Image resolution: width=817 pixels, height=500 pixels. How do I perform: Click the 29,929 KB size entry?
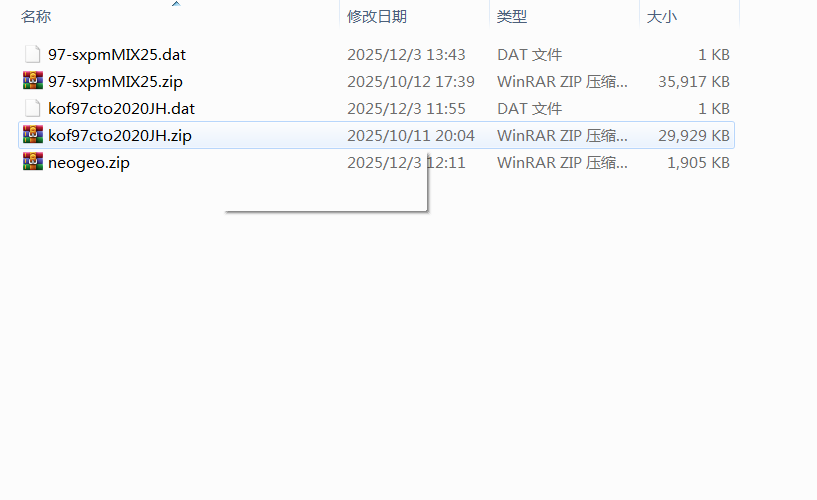694,136
